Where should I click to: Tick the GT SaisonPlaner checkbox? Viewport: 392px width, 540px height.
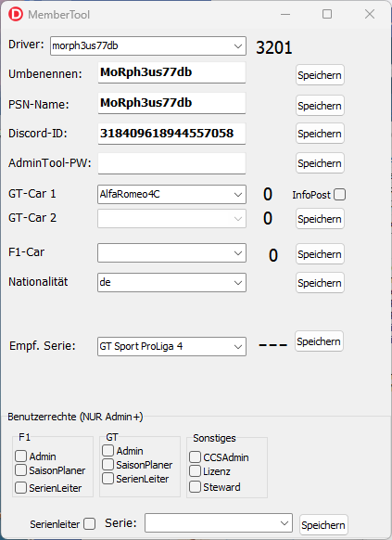click(107, 464)
